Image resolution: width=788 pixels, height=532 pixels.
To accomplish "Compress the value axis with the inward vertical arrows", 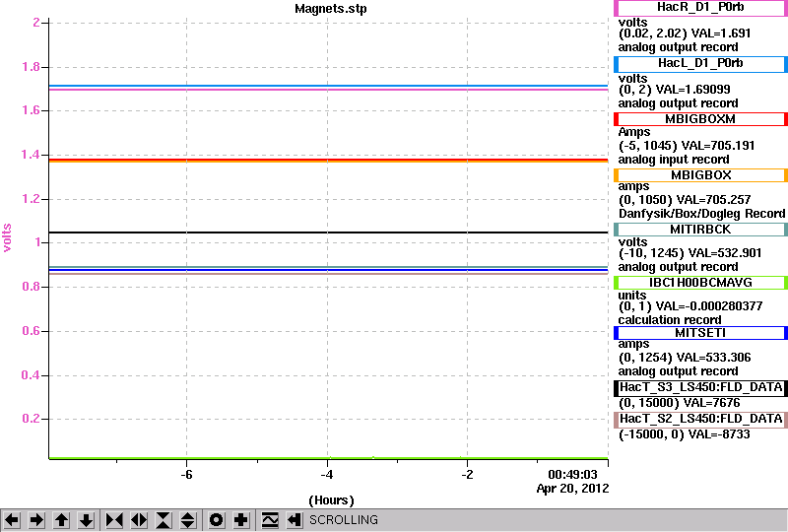I will coord(164,520).
